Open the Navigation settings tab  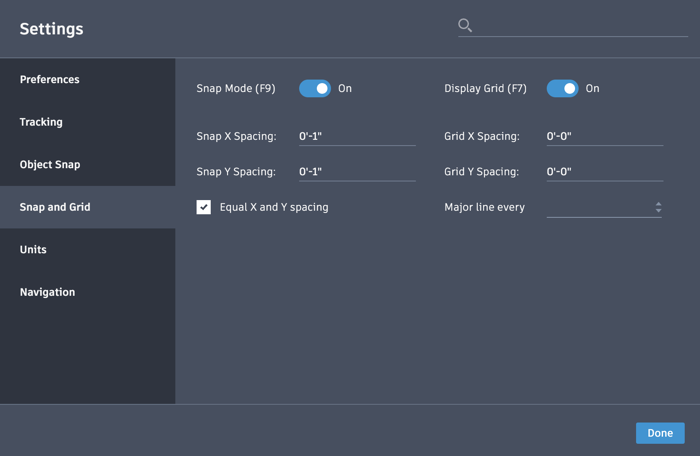coord(47,292)
